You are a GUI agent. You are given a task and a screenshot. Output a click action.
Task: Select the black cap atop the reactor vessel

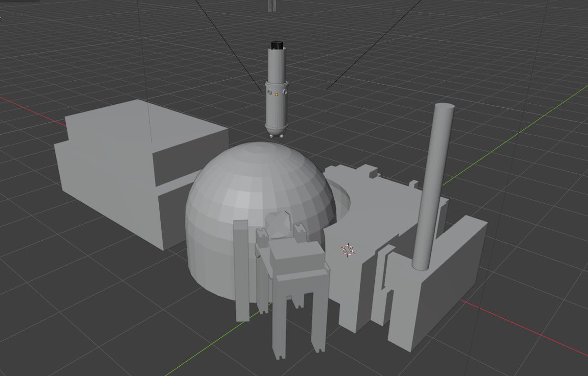276,45
